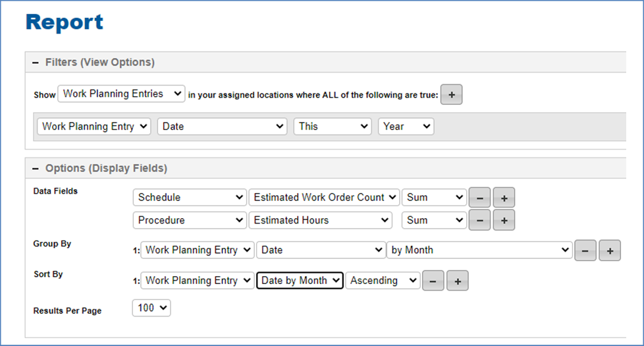Open the Estimated Work Order Count dropdown
This screenshot has height=346, width=644.
pos(324,197)
